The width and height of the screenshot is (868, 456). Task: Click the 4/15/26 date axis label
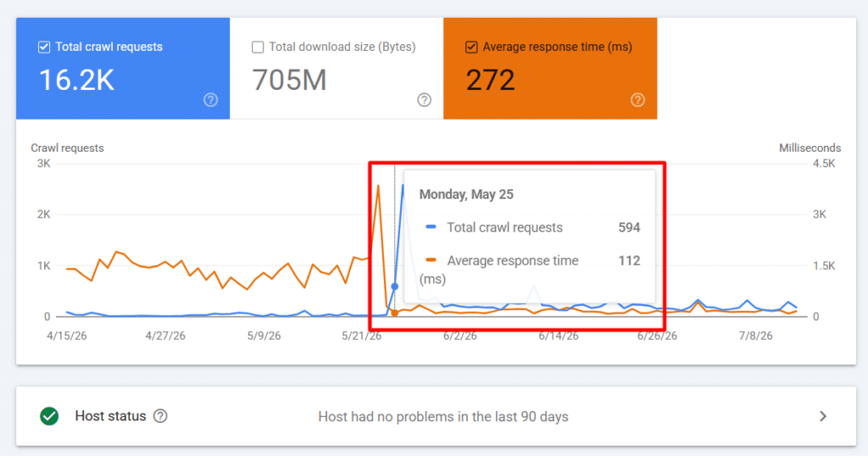coord(66,336)
